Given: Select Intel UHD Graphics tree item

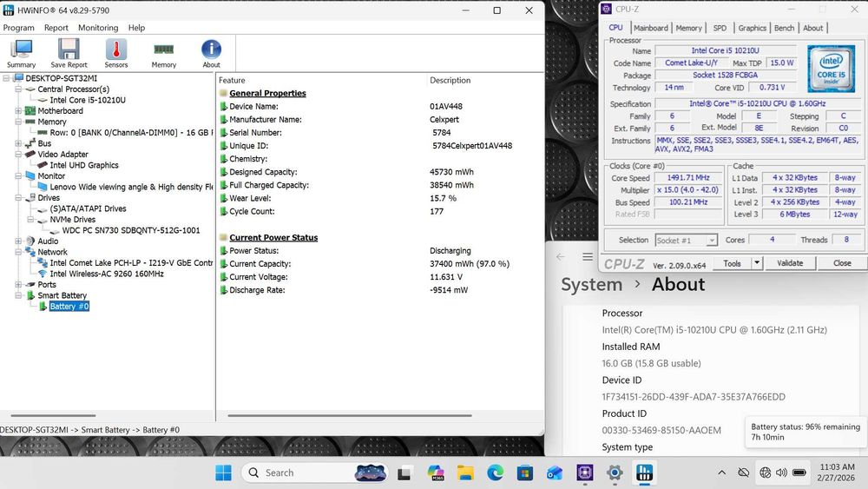Looking at the screenshot, I should tap(84, 165).
